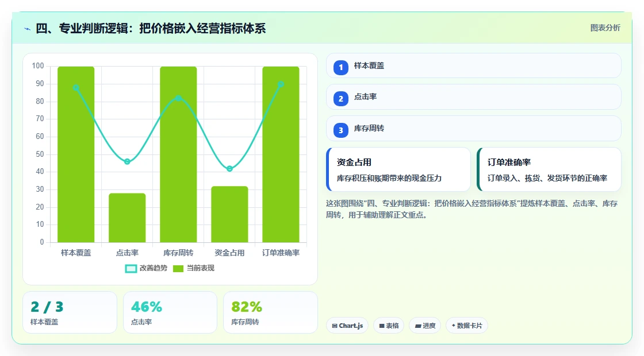The height and width of the screenshot is (356, 644).
Task: Click the trend line point above 资金占用
Action: tap(229, 169)
